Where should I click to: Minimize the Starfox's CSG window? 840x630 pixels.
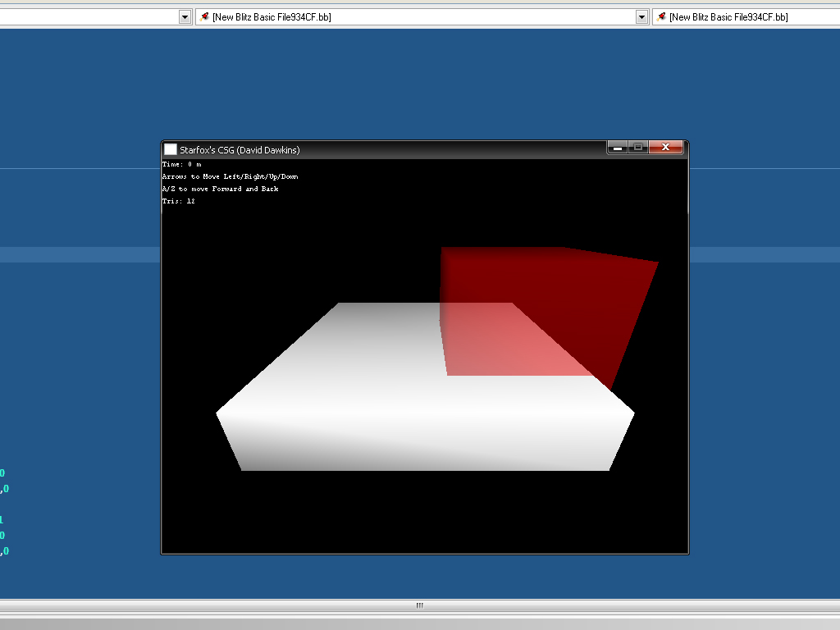pos(617,148)
